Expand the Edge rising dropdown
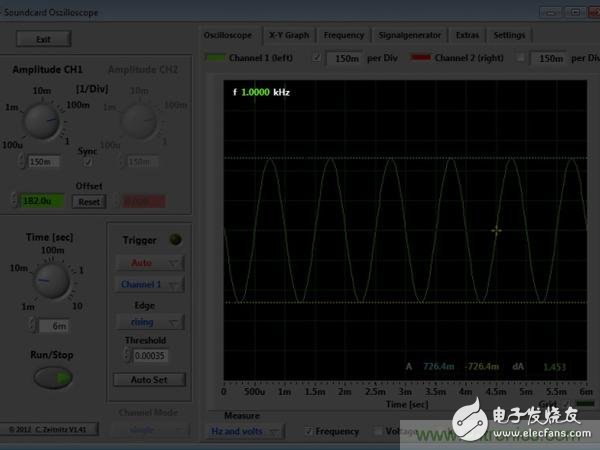 pos(149,322)
